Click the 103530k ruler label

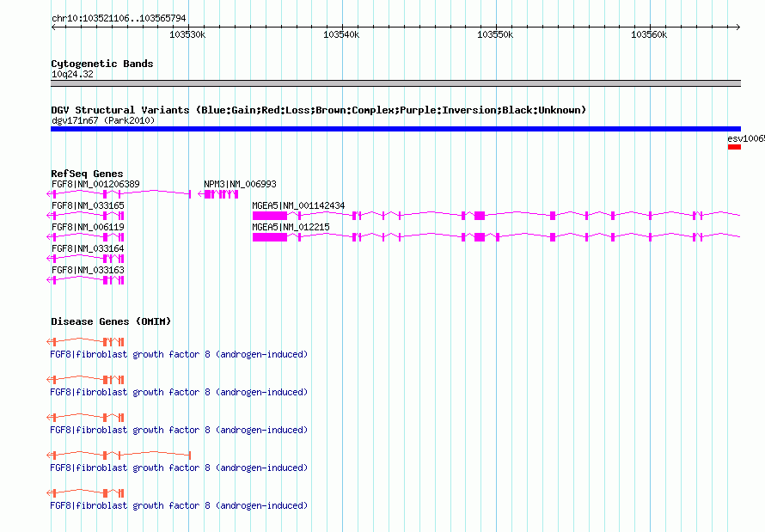pos(187,35)
